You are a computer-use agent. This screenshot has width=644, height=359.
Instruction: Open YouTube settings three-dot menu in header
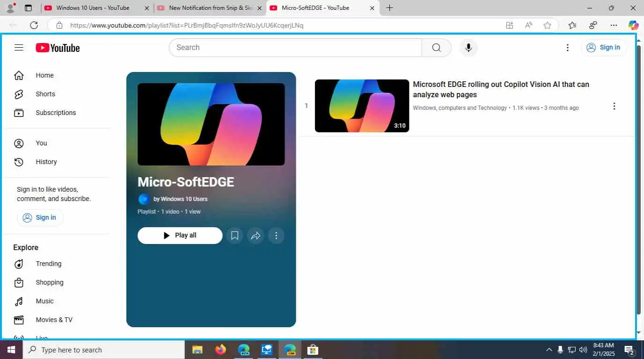(x=567, y=48)
